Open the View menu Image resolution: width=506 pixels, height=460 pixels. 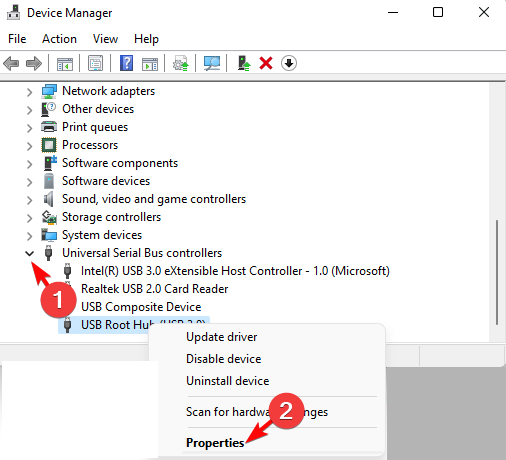tap(105, 39)
